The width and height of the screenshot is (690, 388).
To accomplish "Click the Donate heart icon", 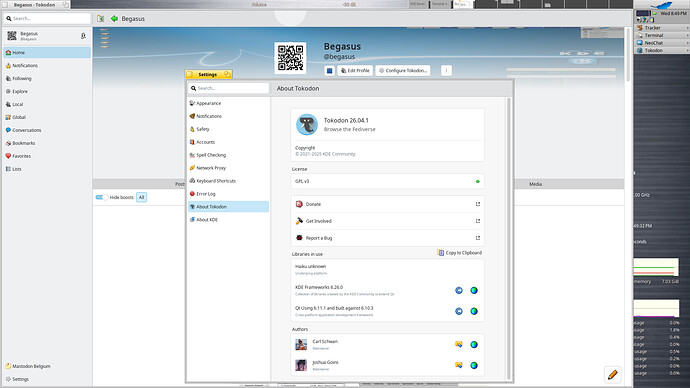I will (x=299, y=204).
